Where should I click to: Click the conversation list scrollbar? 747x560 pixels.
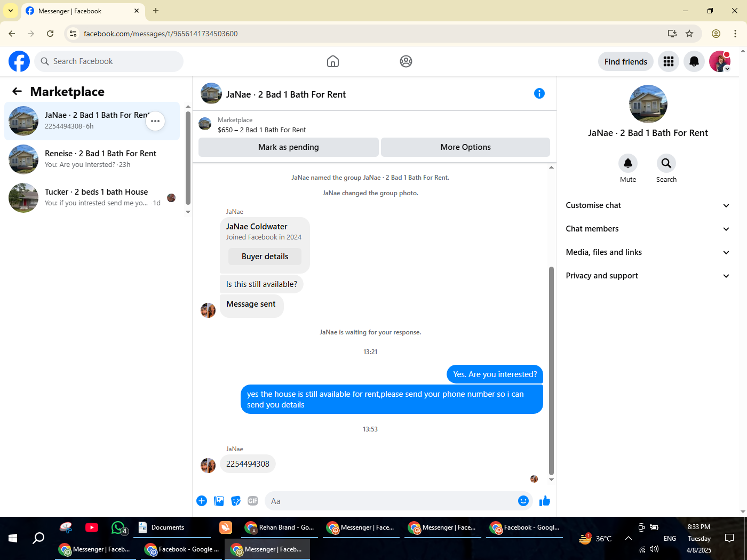coord(188,157)
